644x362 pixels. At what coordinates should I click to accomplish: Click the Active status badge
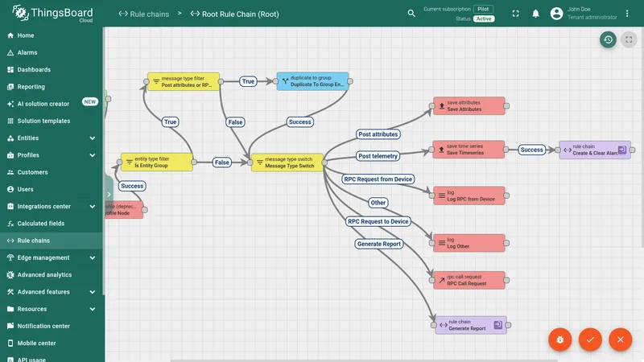(x=484, y=19)
